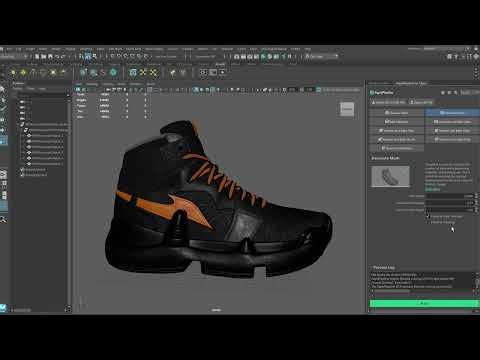
Task: Follow the green link under the description text
Action: click(x=433, y=189)
